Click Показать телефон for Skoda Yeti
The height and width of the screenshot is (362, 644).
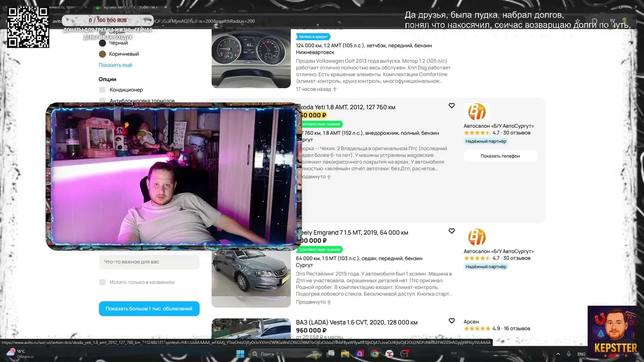click(500, 156)
